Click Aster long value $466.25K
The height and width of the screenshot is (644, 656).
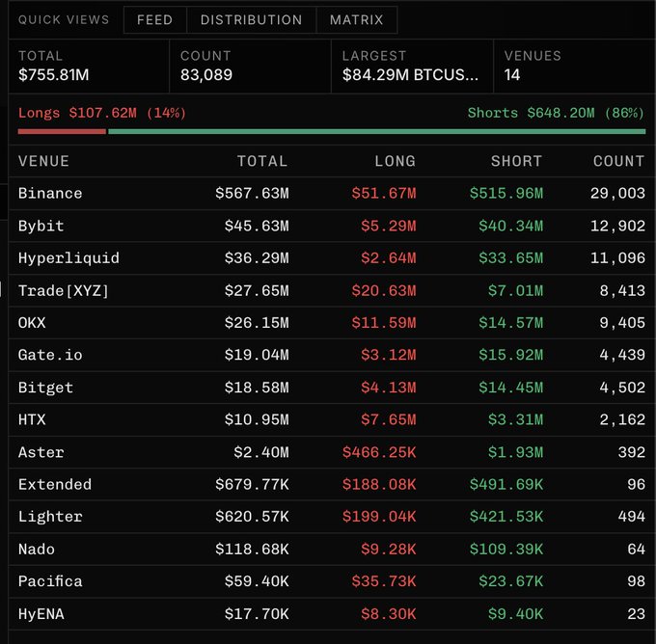(x=379, y=452)
